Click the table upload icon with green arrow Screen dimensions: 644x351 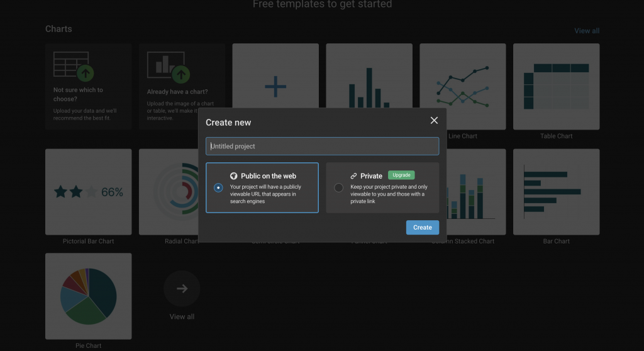[x=74, y=66]
